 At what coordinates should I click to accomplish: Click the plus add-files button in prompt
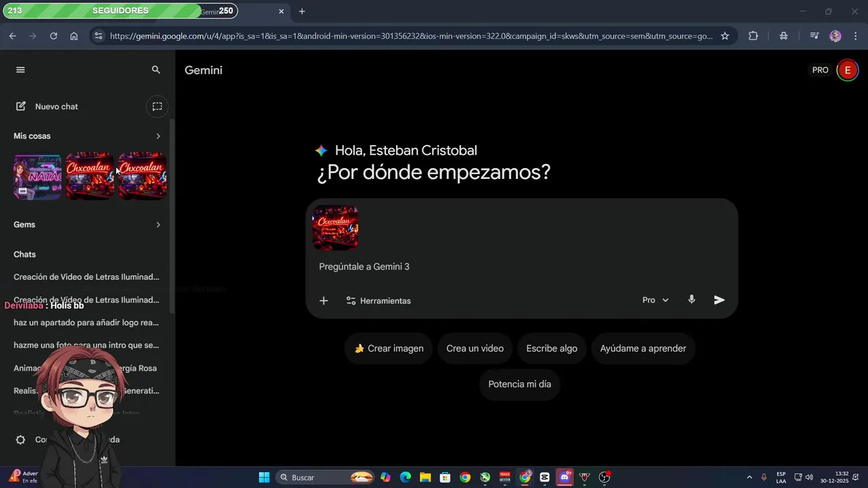click(323, 301)
